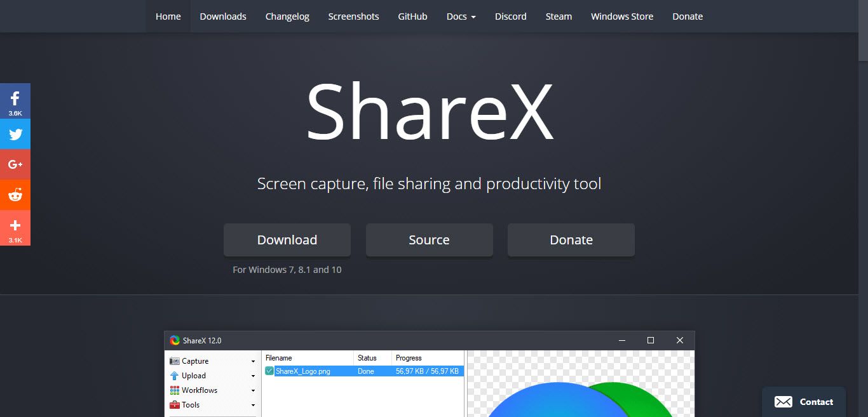Click the Reddit share icon
The height and width of the screenshot is (417, 868).
click(15, 195)
